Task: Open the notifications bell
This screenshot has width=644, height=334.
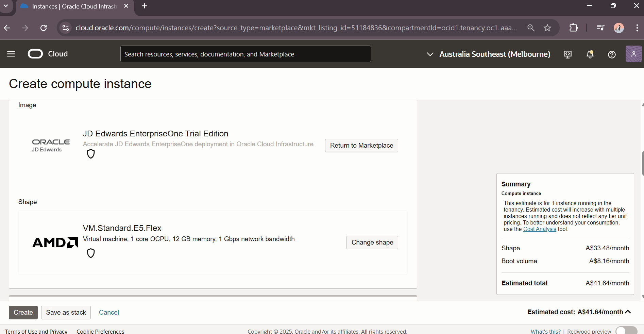Action: (590, 54)
